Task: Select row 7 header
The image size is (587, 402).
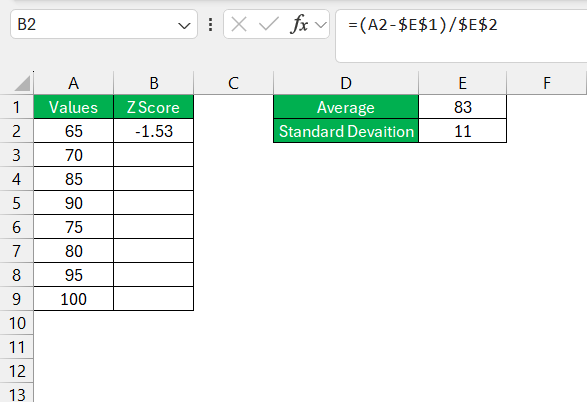Action: pos(16,251)
